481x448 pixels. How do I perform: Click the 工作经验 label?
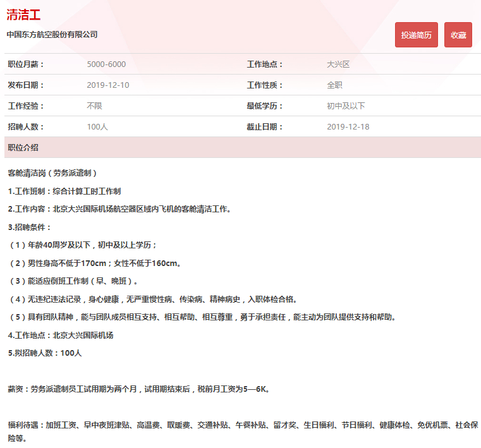pyautogui.click(x=26, y=106)
